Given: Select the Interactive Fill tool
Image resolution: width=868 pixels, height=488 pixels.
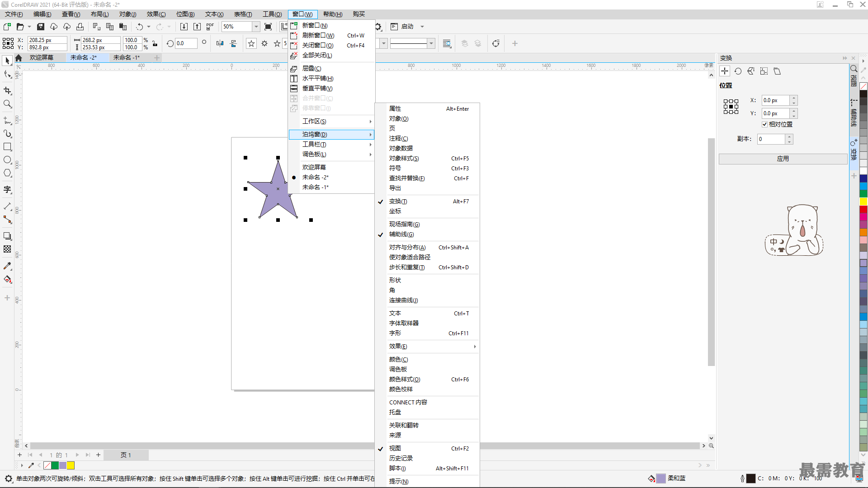Looking at the screenshot, I should [7, 279].
